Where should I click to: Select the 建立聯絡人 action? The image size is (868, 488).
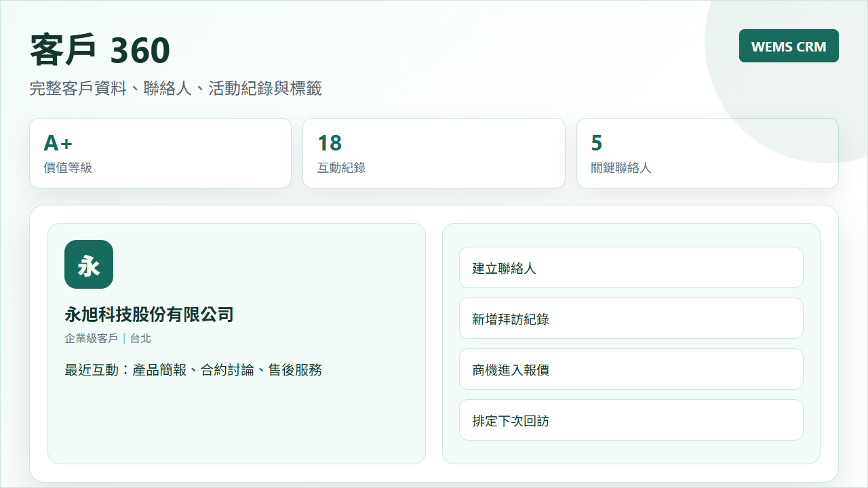(631, 268)
